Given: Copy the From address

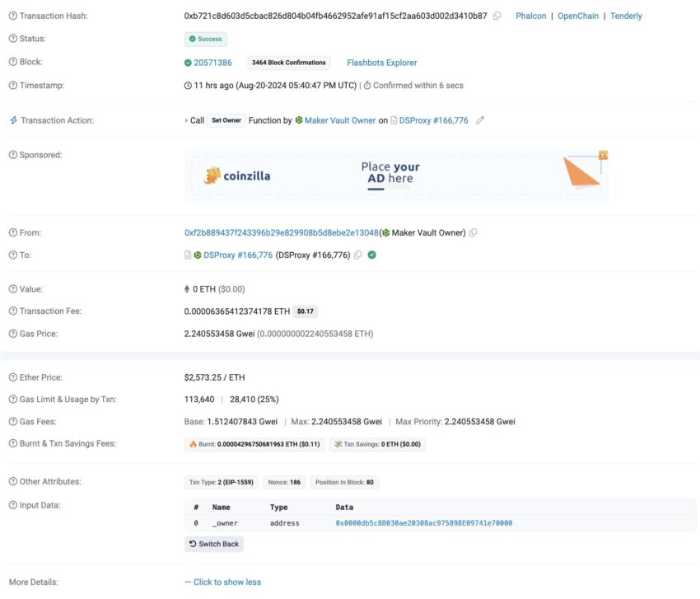Looking at the screenshot, I should (474, 232).
